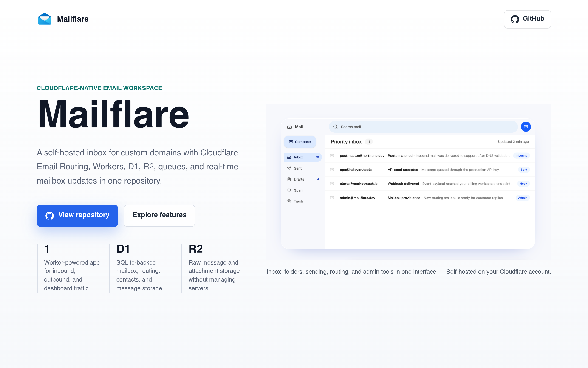Image resolution: width=588 pixels, height=368 pixels.
Task: Click the Mailflare envelope logo icon
Action: tap(45, 19)
